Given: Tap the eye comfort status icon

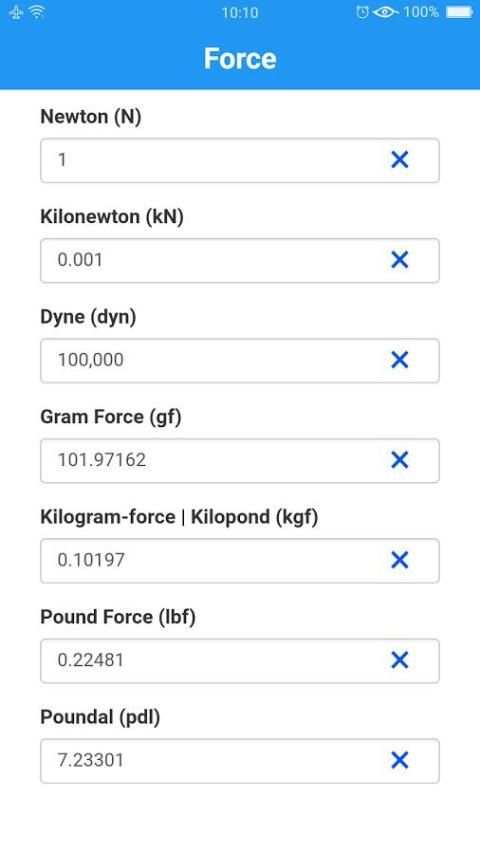Looking at the screenshot, I should (x=385, y=12).
